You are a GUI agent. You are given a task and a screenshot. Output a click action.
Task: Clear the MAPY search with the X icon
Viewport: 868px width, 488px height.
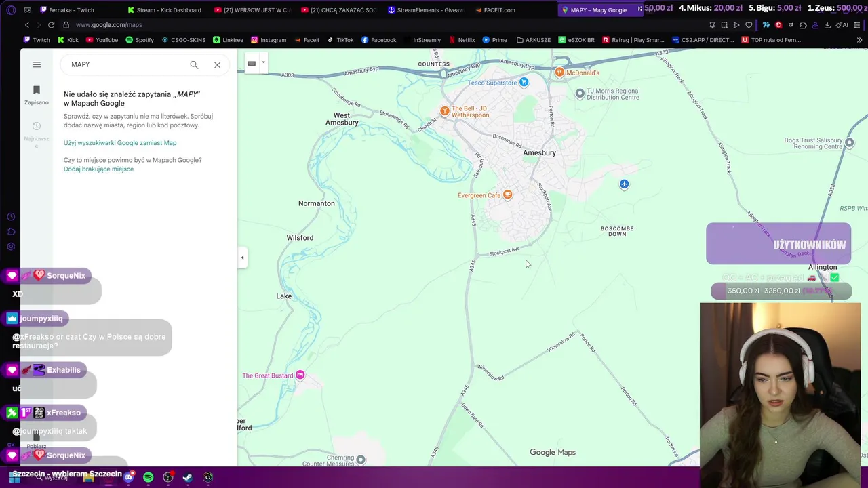point(217,64)
